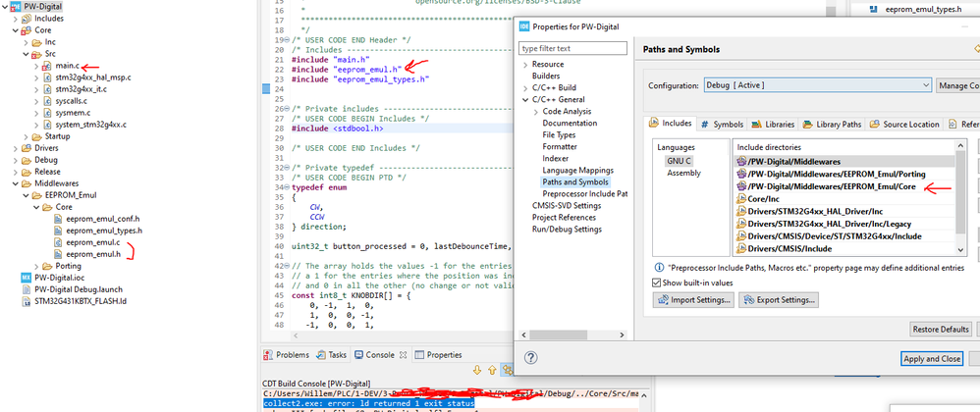Screen dimensions: 980x412
Task: Open the Tasks tab in bottom panel
Action: pyautogui.click(x=331, y=354)
